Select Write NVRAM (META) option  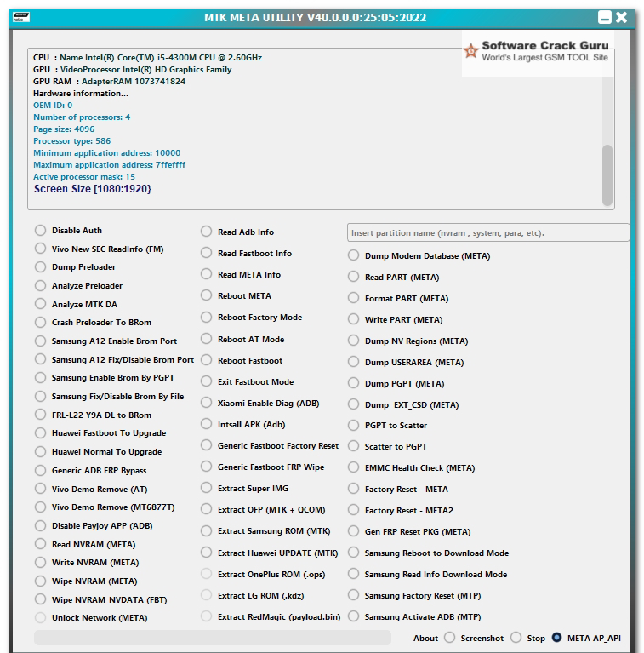tap(40, 563)
